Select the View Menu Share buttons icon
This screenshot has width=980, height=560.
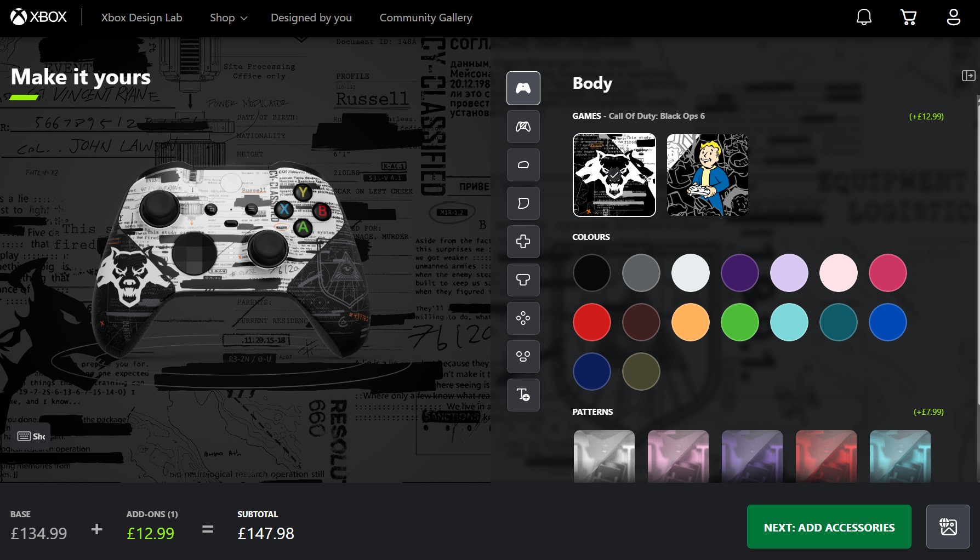coord(523,357)
